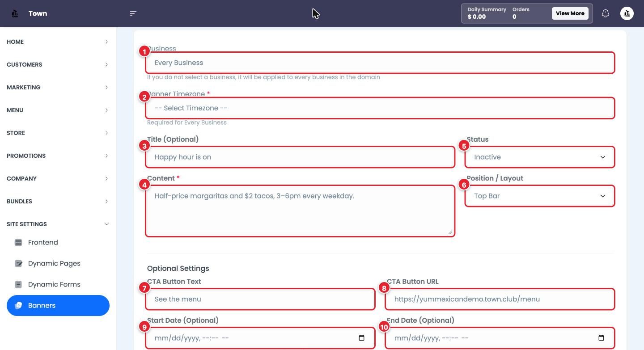Expand the BUNDLES sidebar section
This screenshot has width=644, height=350.
58,201
